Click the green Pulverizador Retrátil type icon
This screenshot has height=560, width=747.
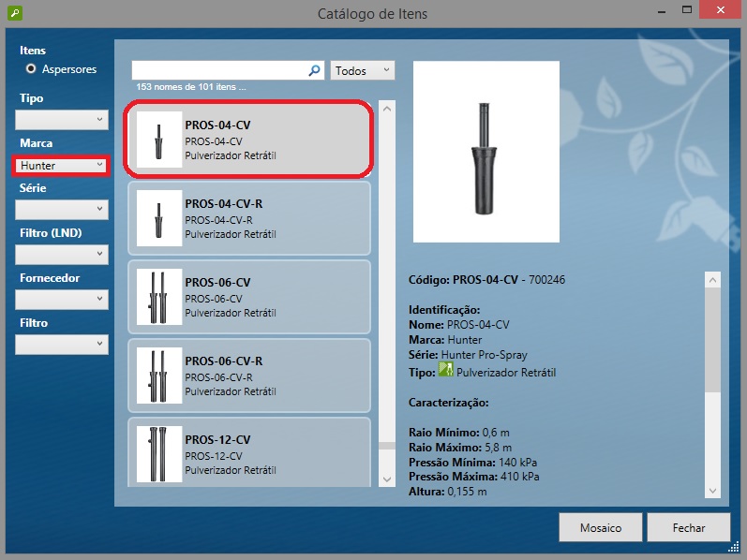click(x=446, y=372)
